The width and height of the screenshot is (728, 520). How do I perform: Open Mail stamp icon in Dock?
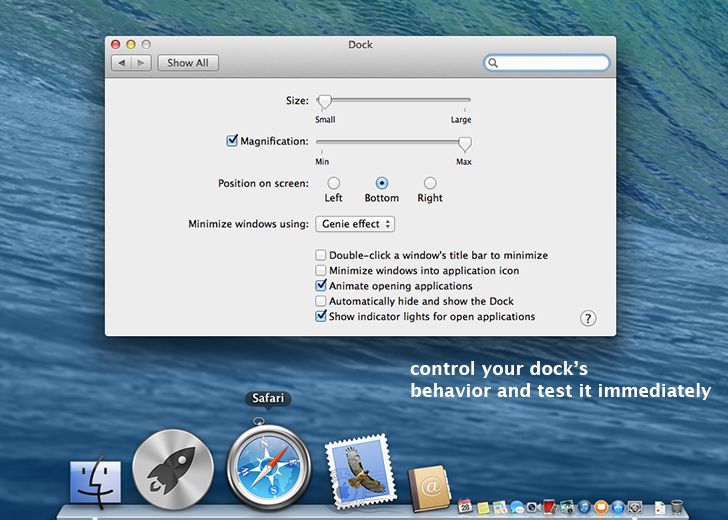360,471
